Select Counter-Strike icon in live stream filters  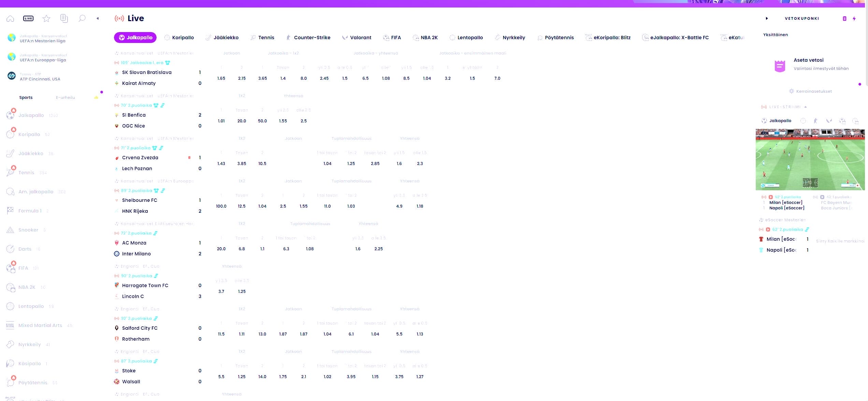tap(815, 121)
